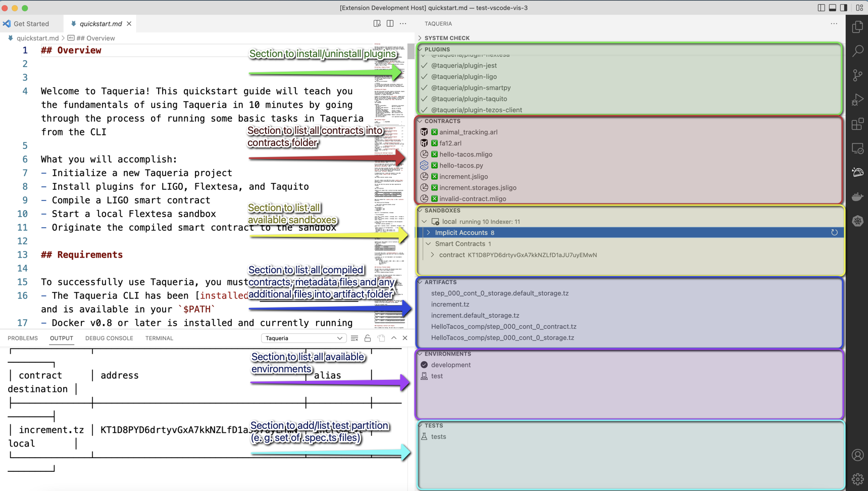Select the development environment entry
The width and height of the screenshot is (868, 491).
pos(450,365)
